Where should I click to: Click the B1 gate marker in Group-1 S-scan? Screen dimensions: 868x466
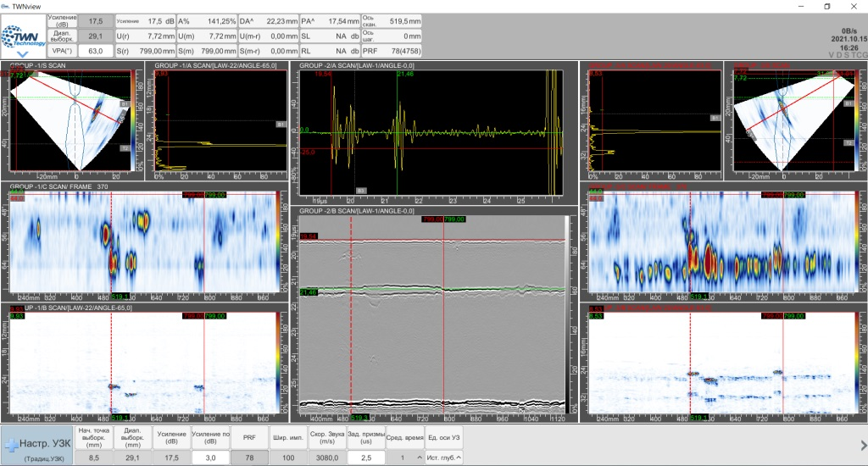tap(124, 104)
